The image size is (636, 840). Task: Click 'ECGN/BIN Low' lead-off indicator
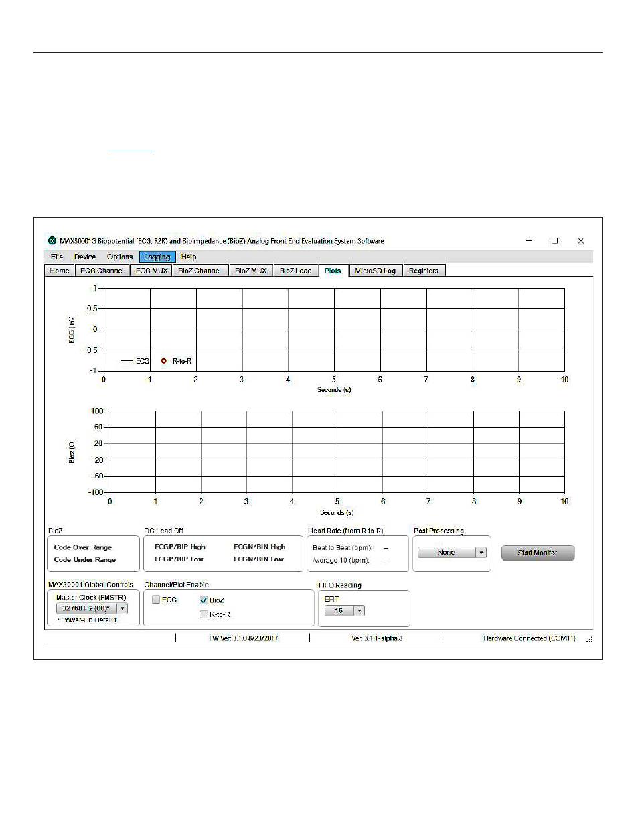[x=258, y=559]
